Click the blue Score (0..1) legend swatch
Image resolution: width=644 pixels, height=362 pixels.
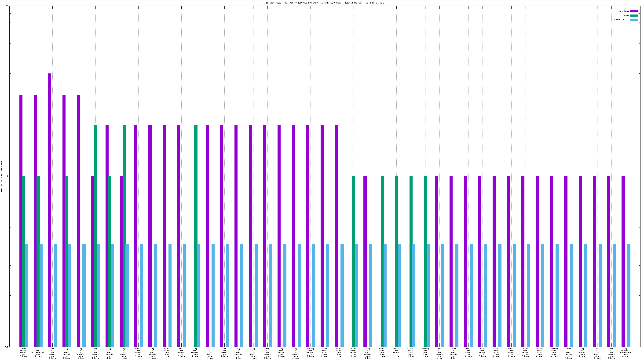tap(634, 20)
